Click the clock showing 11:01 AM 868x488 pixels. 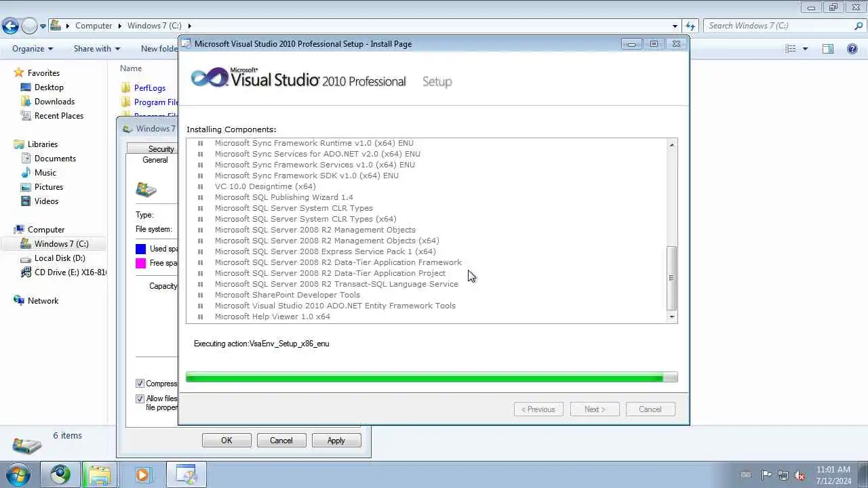click(833, 470)
